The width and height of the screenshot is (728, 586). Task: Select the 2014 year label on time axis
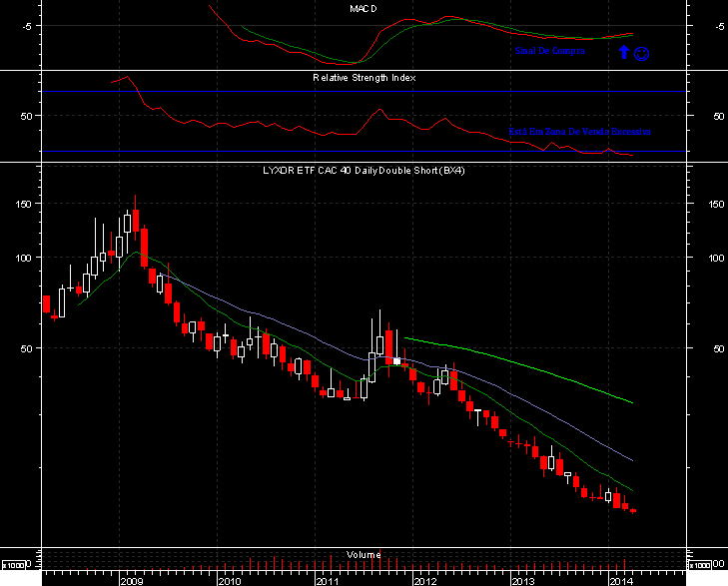pos(621,581)
